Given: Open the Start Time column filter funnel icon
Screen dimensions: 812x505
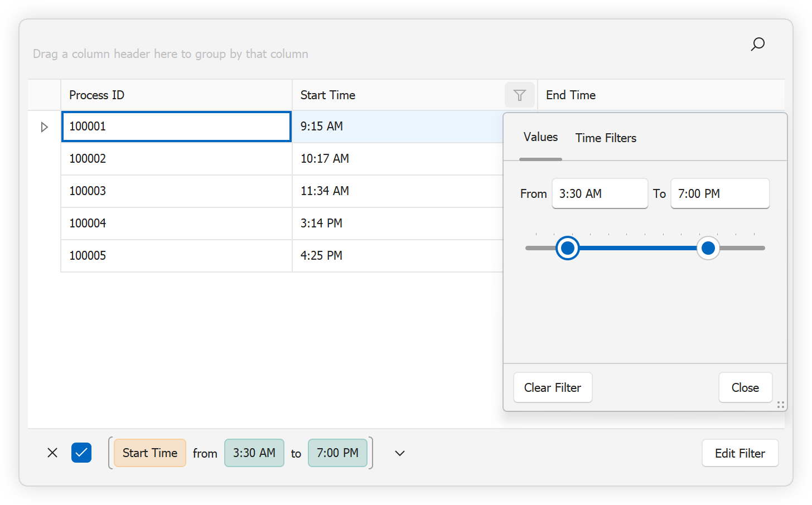Looking at the screenshot, I should pos(519,95).
